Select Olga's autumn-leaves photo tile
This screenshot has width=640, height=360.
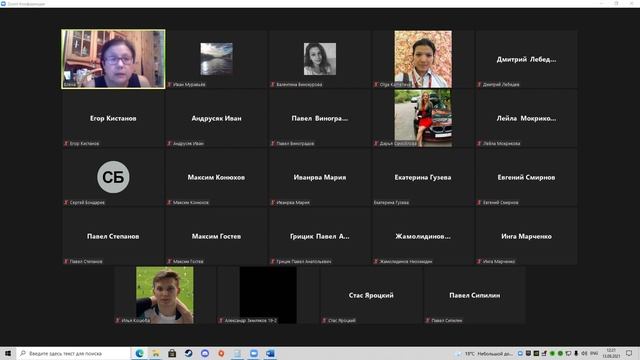tap(423, 59)
